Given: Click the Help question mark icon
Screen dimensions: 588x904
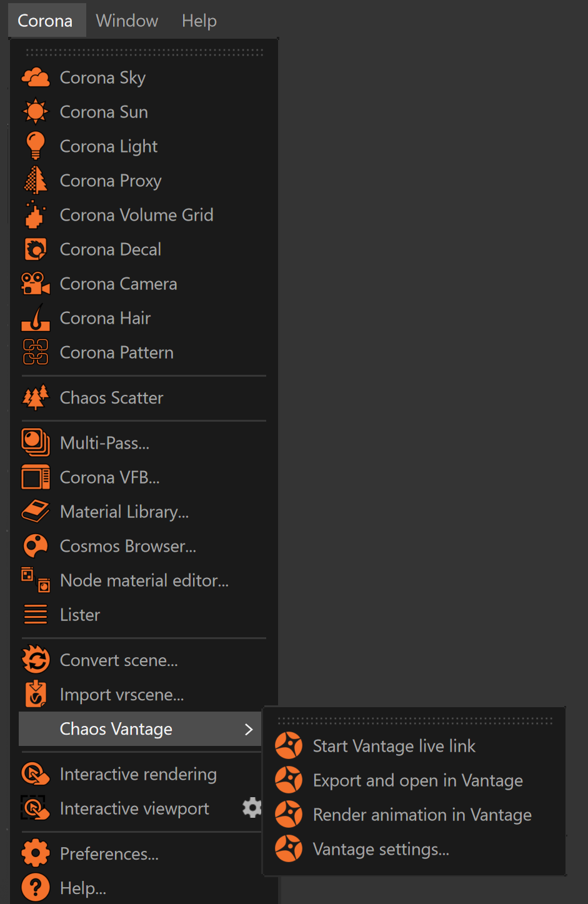Looking at the screenshot, I should pos(36,888).
